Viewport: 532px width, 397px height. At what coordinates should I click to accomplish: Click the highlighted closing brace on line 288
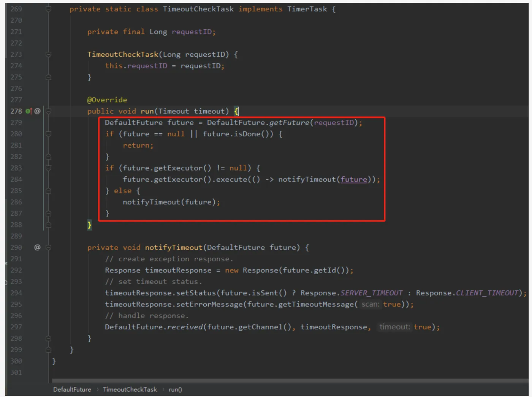tap(89, 225)
